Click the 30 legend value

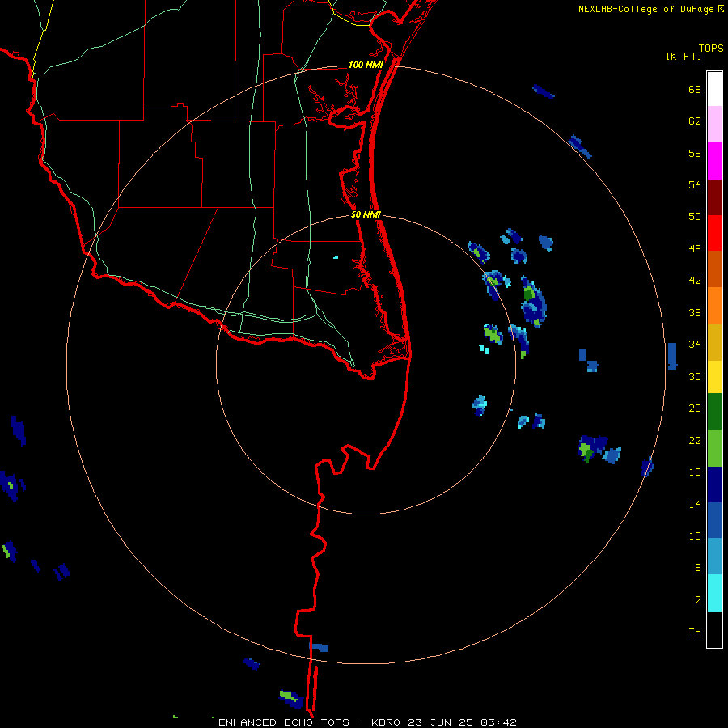coord(695,376)
